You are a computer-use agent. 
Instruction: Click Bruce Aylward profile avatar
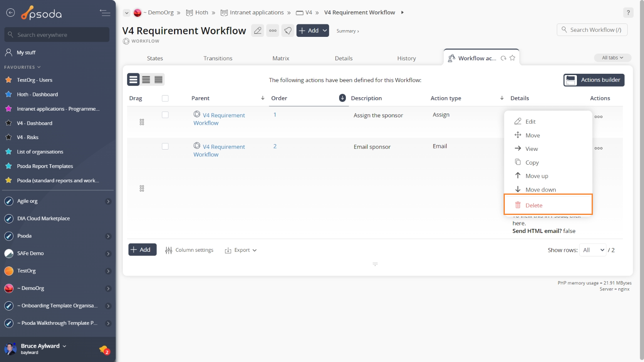[x=10, y=349]
